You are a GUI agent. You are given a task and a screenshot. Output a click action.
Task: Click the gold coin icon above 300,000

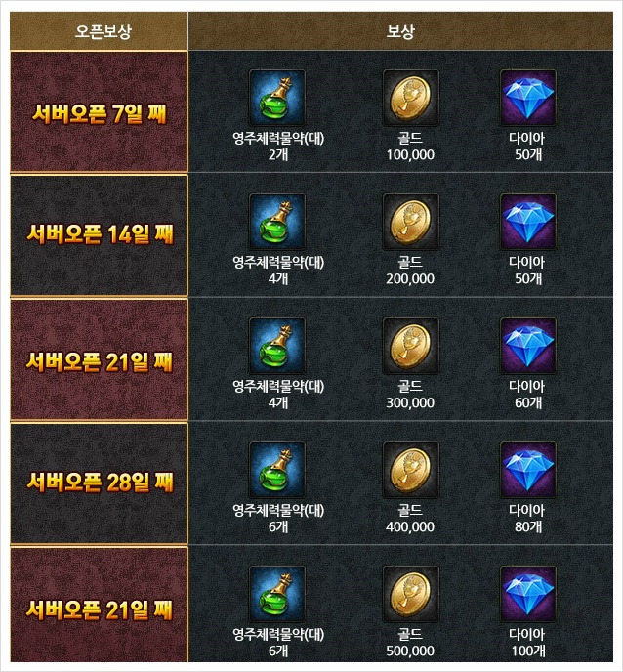click(x=410, y=346)
